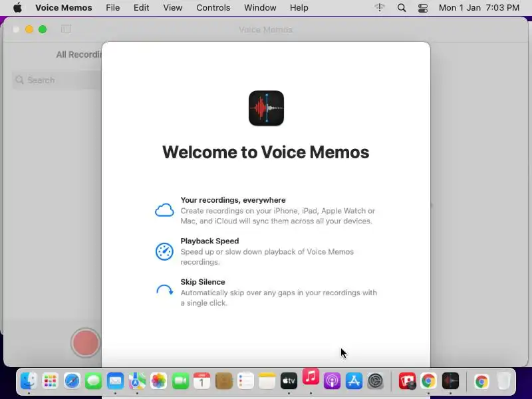
Task: Click the Playback Speed gauge icon
Action: (x=164, y=251)
